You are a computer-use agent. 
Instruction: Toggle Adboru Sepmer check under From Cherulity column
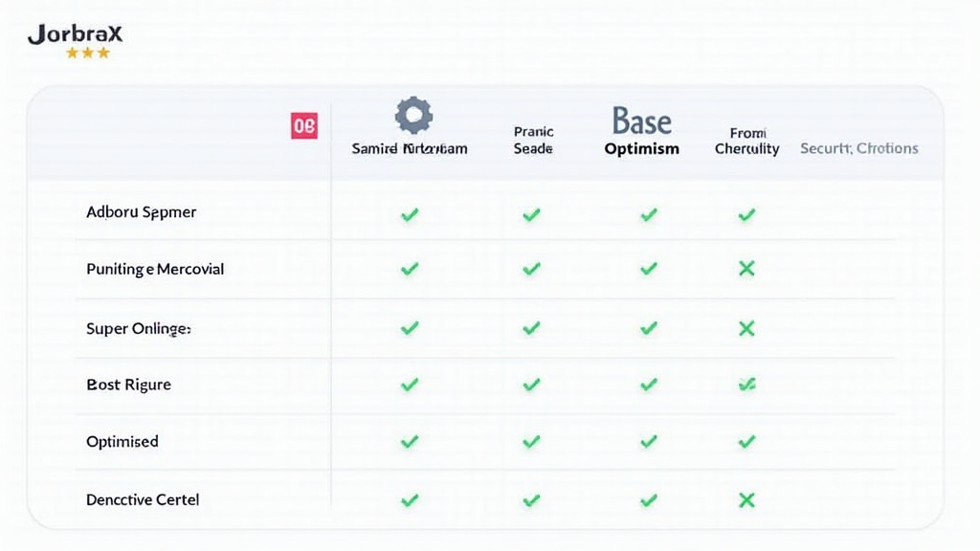(746, 214)
